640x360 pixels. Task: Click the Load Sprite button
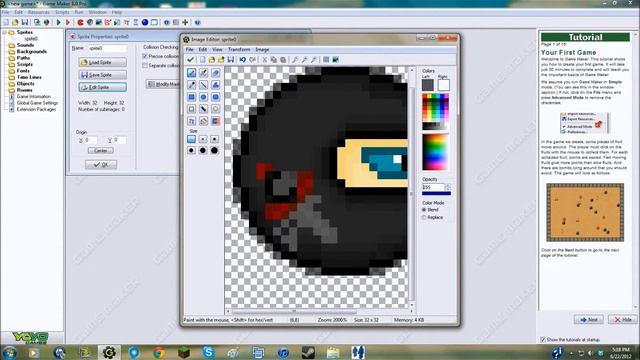102,62
